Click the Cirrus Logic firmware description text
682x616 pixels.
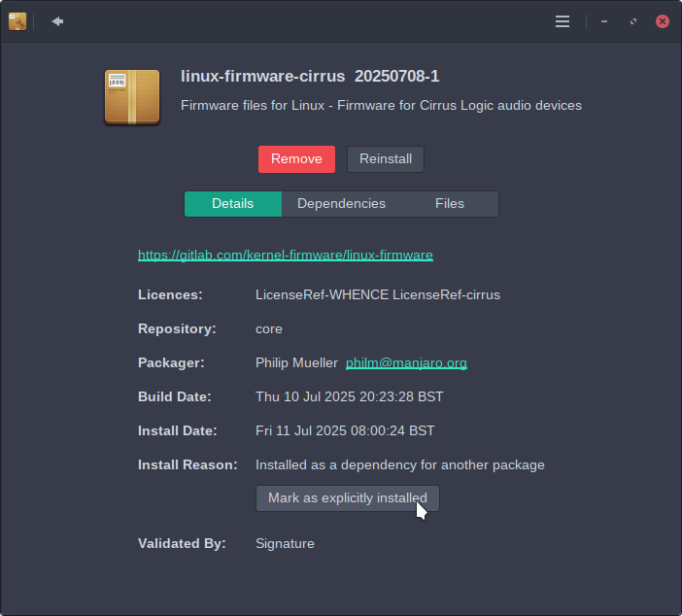coord(381,105)
